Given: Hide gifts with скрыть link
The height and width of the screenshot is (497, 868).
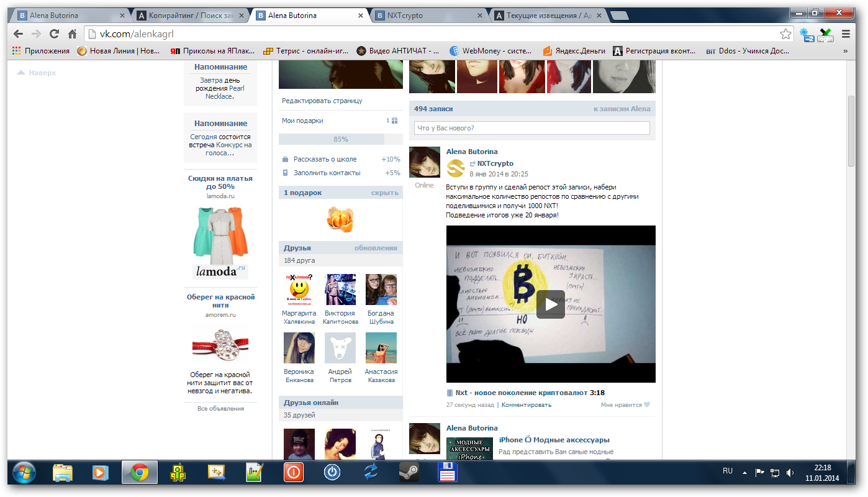Looking at the screenshot, I should point(384,193).
